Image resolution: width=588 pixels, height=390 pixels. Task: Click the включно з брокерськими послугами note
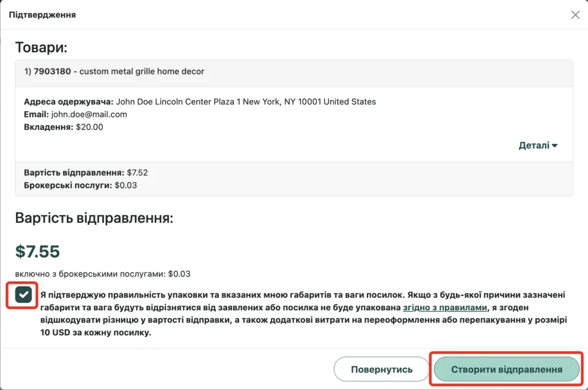pyautogui.click(x=103, y=274)
